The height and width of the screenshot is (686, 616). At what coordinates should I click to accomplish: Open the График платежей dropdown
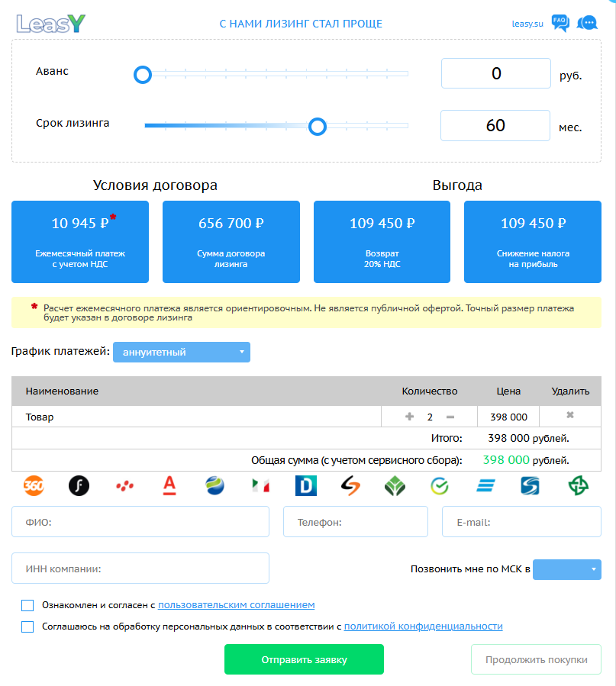click(x=182, y=352)
